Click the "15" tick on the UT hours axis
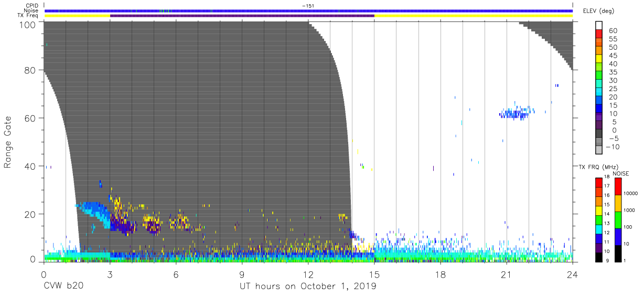The width and height of the screenshot is (644, 297). coord(374,274)
